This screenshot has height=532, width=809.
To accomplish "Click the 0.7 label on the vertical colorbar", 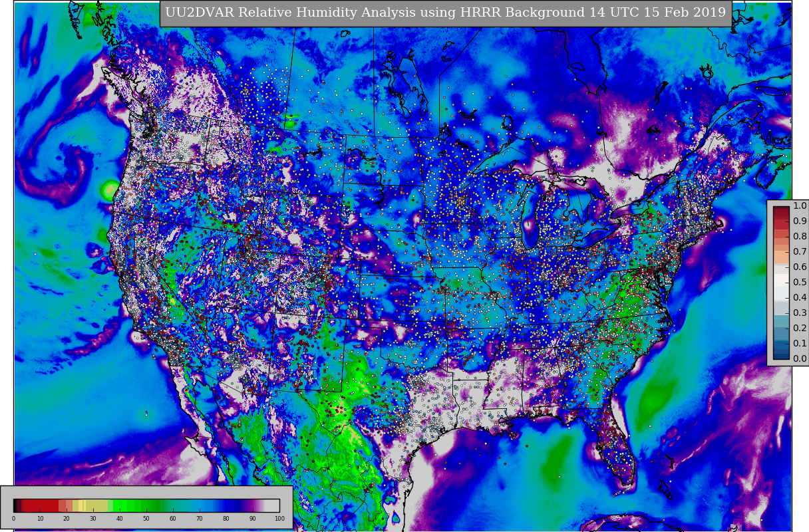I will coord(800,251).
